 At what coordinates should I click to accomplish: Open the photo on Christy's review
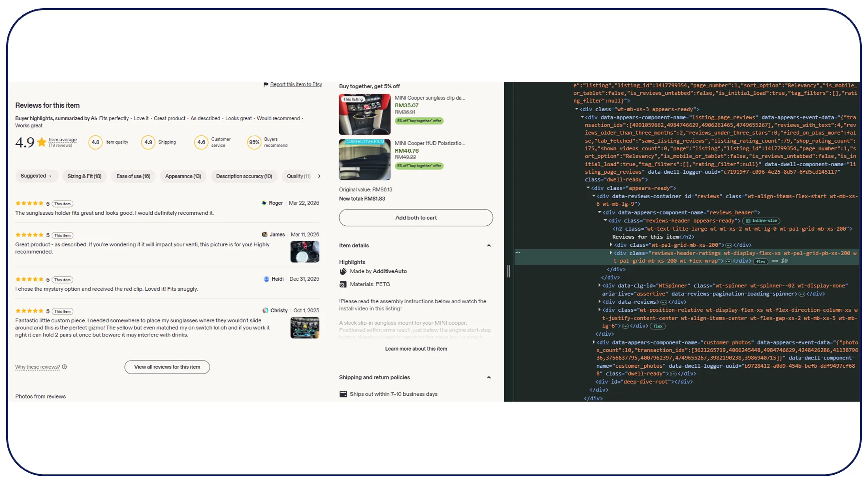(305, 328)
